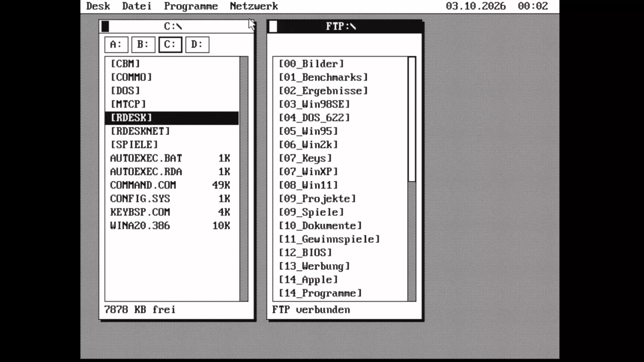644x362 pixels.
Task: Select the D: drive button
Action: [197, 45]
